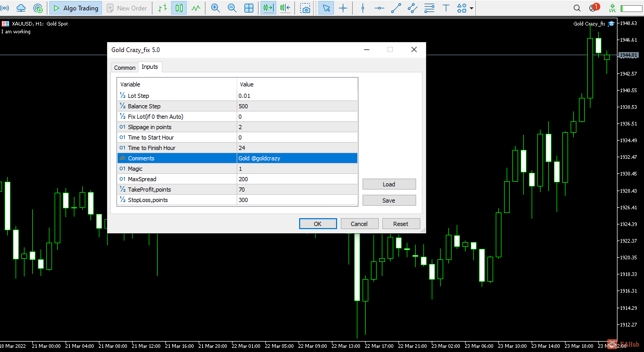Viewport: 644px width, 352px height.
Task: Click the Save button
Action: [389, 200]
